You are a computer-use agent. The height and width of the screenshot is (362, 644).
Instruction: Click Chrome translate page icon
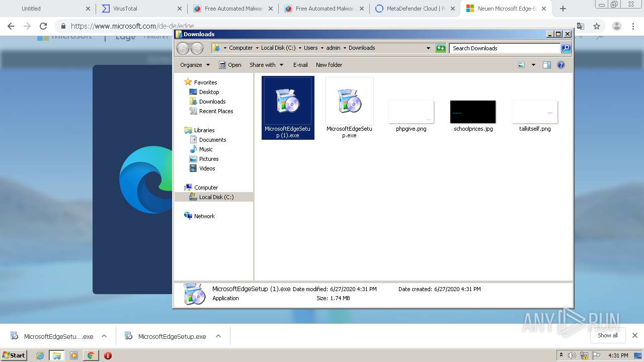pyautogui.click(x=580, y=26)
